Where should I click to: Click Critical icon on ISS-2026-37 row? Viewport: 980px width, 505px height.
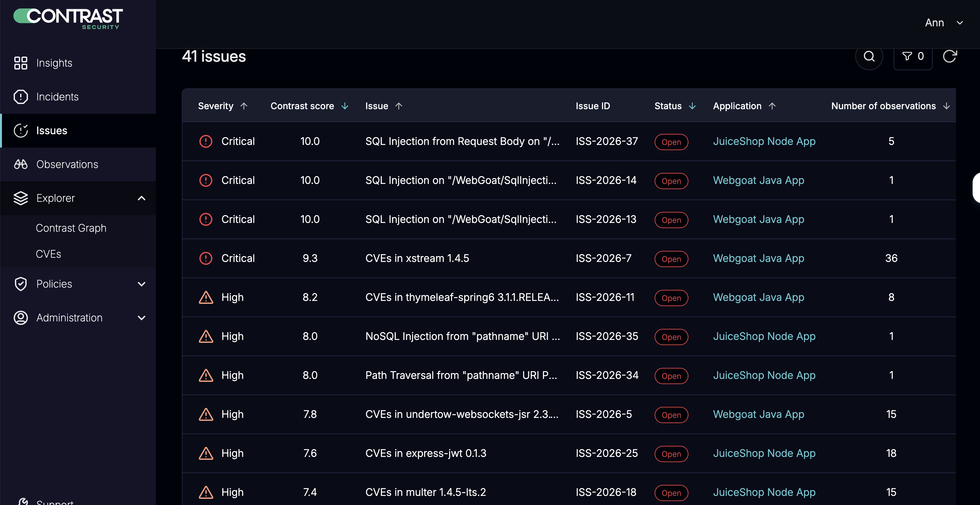click(x=206, y=141)
